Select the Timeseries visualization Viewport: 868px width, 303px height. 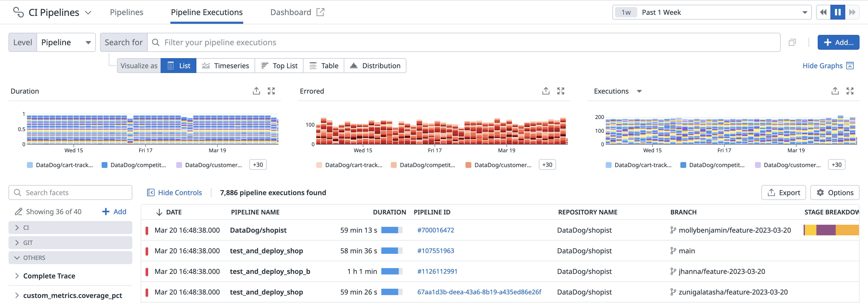(x=225, y=66)
